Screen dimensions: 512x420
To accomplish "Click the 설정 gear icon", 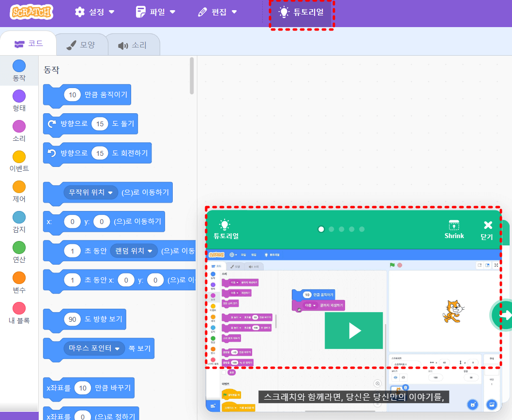I will (x=80, y=12).
